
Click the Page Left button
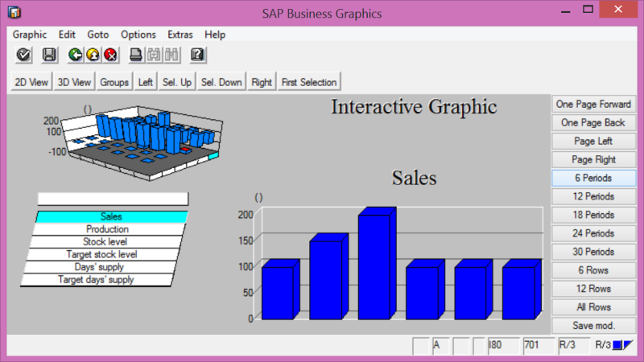[593, 142]
